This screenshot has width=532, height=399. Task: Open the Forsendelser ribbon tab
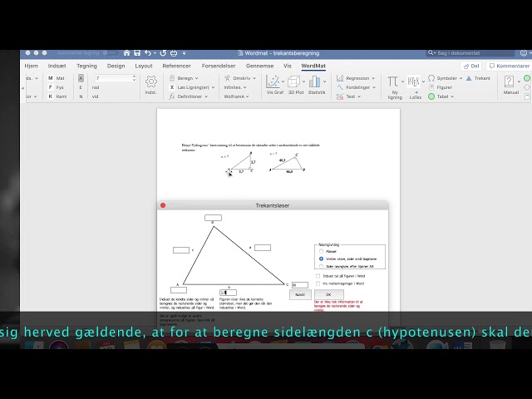click(x=219, y=66)
